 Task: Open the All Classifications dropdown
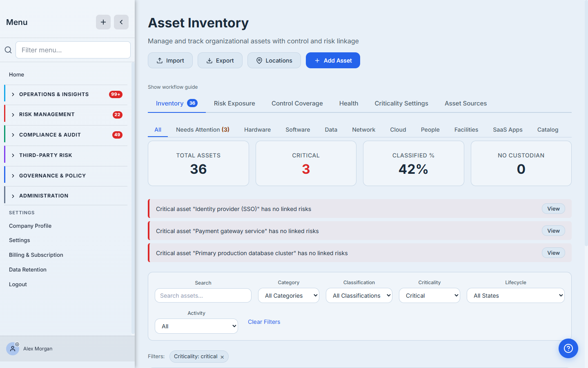click(x=359, y=296)
